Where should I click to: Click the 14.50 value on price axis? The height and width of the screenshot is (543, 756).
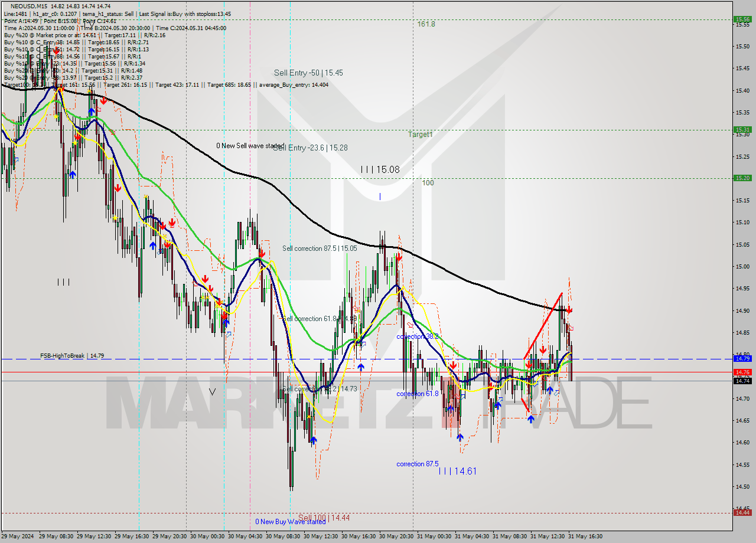point(742,486)
